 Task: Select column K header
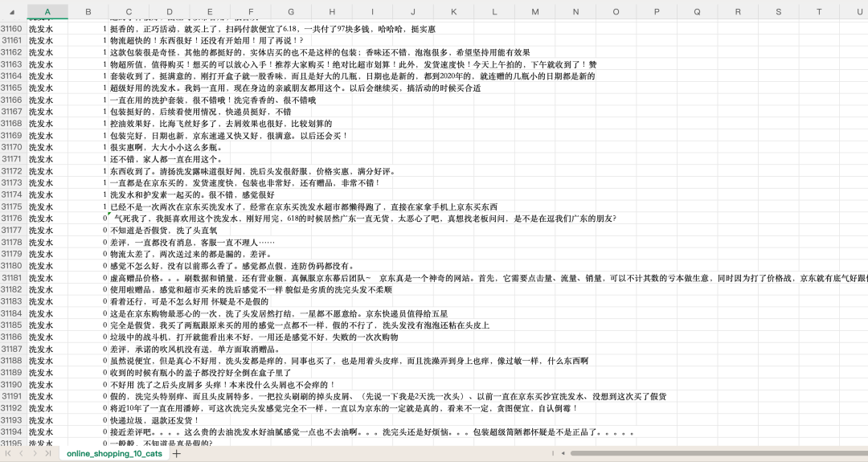click(454, 11)
